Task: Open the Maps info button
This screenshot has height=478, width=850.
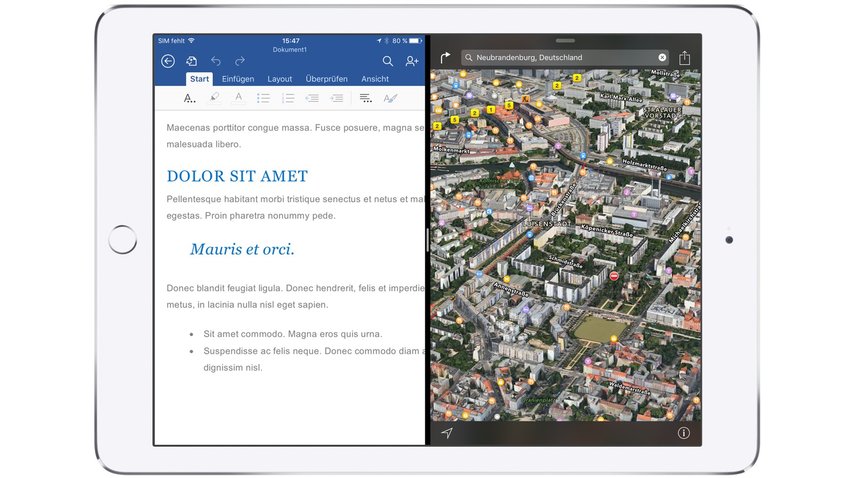Action: pos(684,432)
